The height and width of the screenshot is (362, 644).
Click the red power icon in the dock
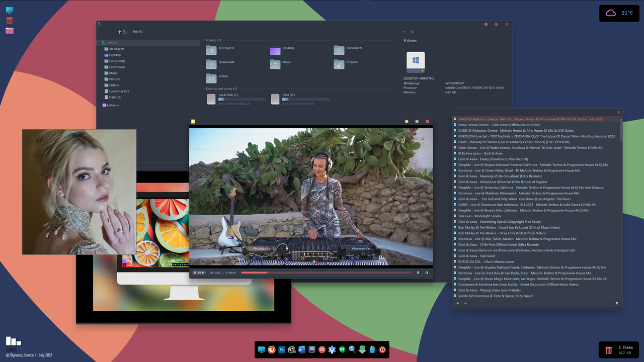[x=382, y=349]
